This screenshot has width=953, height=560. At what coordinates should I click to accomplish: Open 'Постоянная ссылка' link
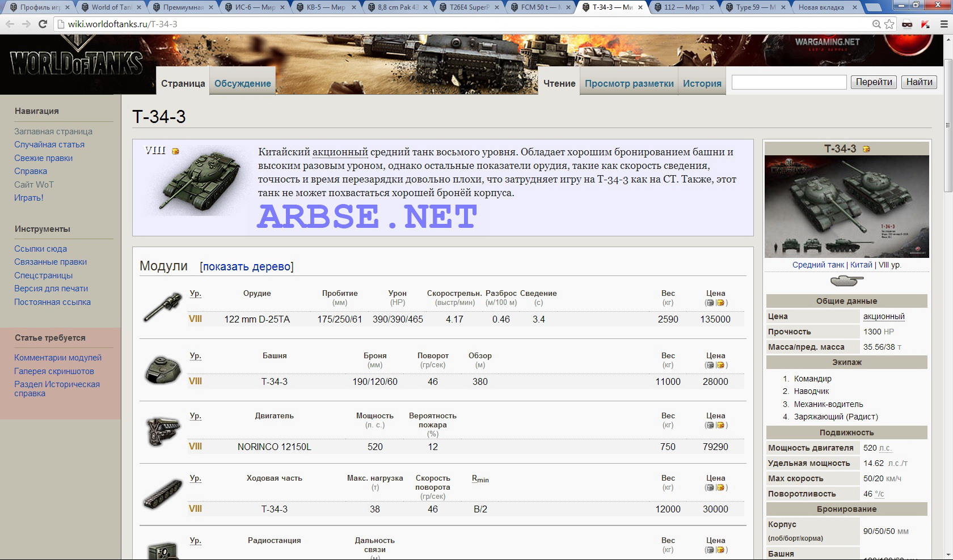[52, 302]
